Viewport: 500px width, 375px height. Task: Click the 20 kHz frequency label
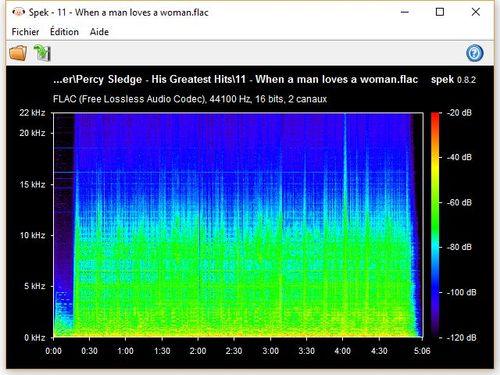(x=32, y=133)
